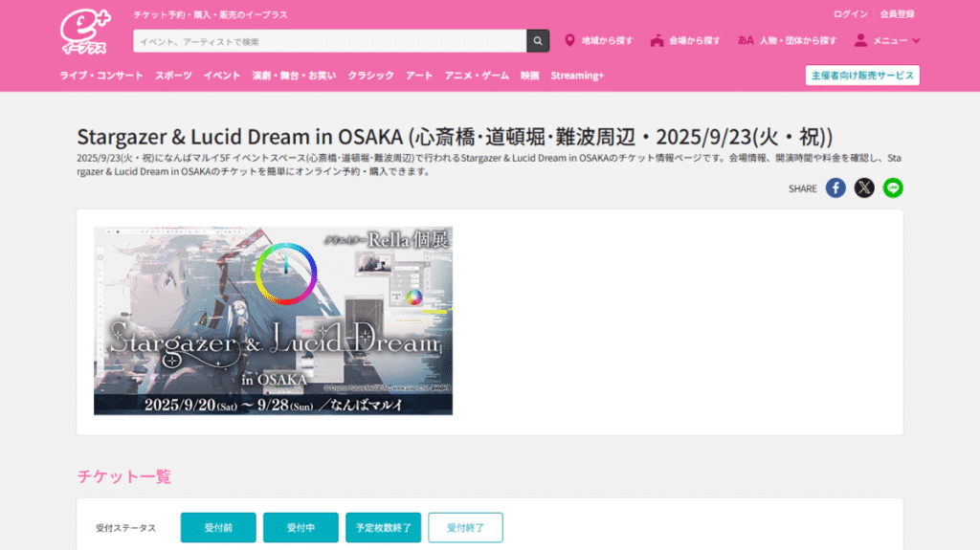Toggle the 受付中 status filter
Viewport: 980px width, 550px height.
[301, 527]
